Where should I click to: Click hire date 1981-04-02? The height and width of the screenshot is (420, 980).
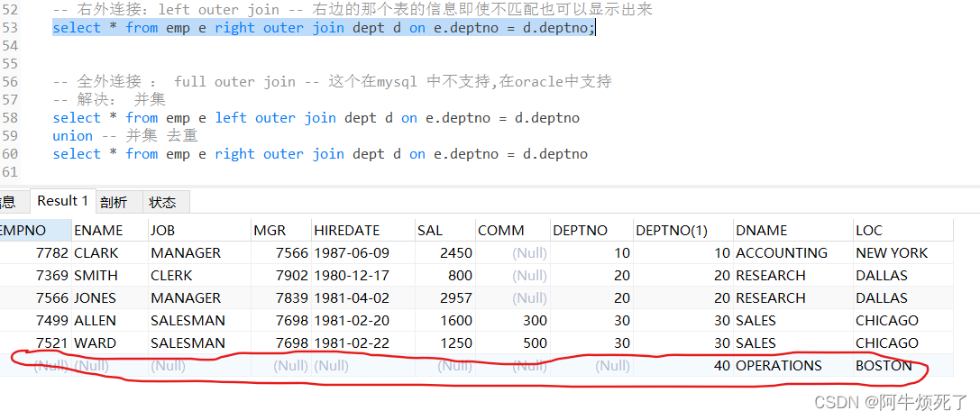[362, 297]
